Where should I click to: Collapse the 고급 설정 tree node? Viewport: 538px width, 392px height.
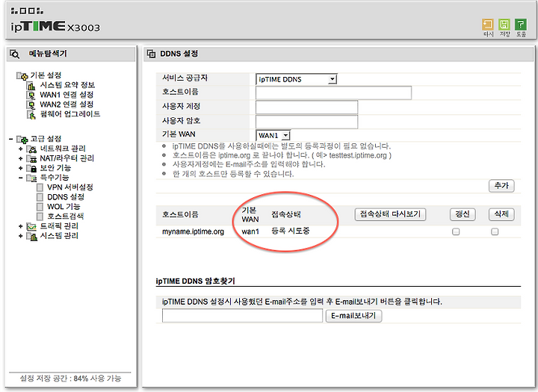click(11, 139)
